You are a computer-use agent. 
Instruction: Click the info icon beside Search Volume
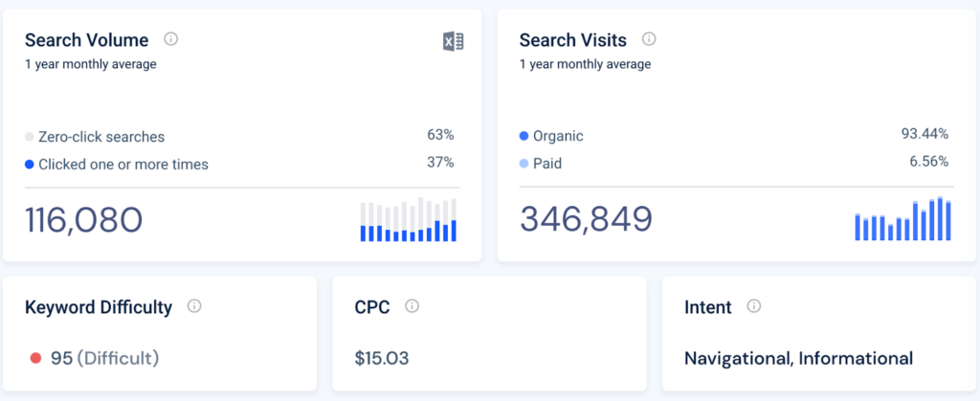pyautogui.click(x=171, y=39)
